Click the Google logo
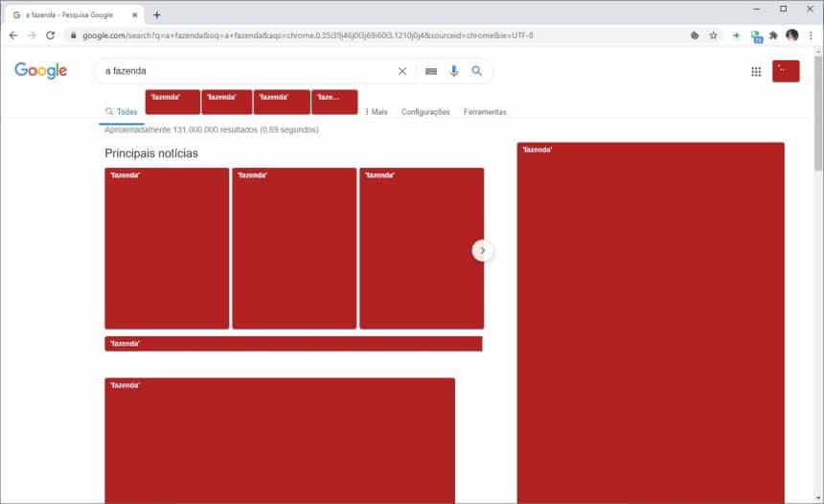Screen dimensions: 824x504 coord(40,70)
